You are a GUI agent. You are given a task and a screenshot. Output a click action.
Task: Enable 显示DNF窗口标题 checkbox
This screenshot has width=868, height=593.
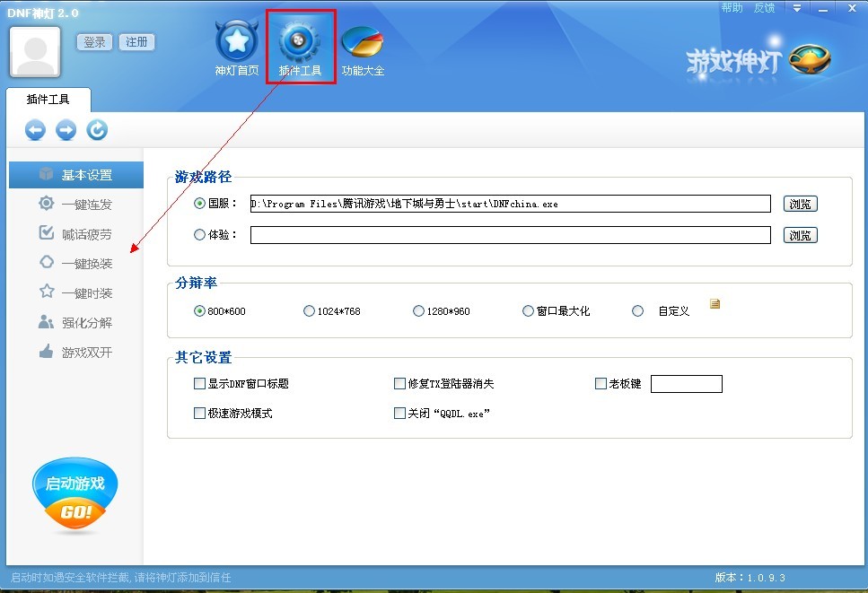[199, 384]
